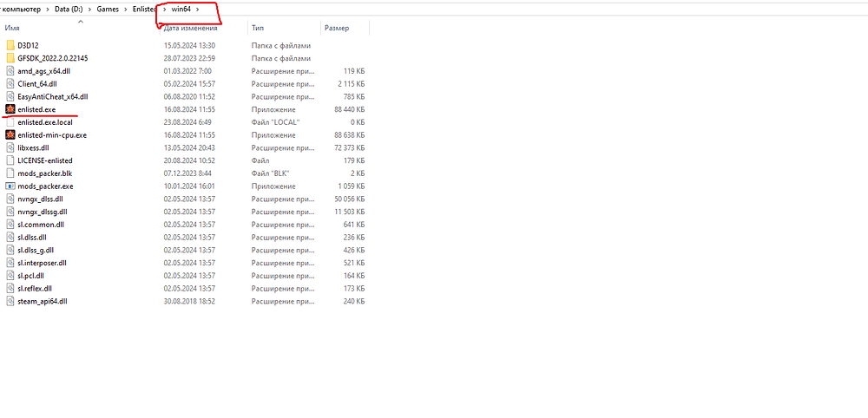Expand the chevron after win64 in the path
The height and width of the screenshot is (418, 868).
(x=198, y=10)
